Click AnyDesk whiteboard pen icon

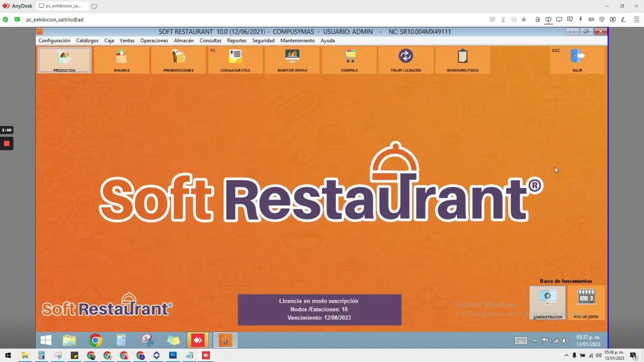coord(623,20)
